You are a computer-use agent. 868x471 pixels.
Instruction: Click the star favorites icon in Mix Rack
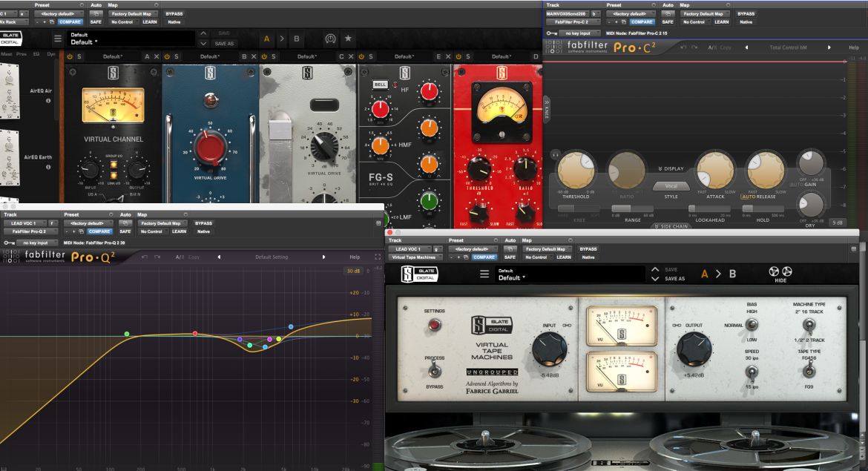[348, 38]
